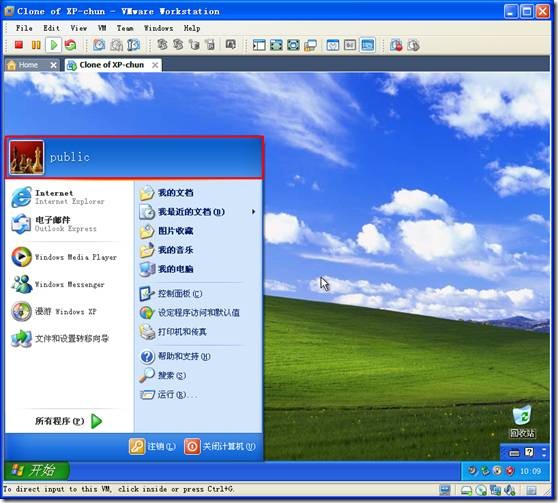Expand 我最近的文档 submenu arrow
The width and height of the screenshot is (558, 503).
[x=253, y=212]
